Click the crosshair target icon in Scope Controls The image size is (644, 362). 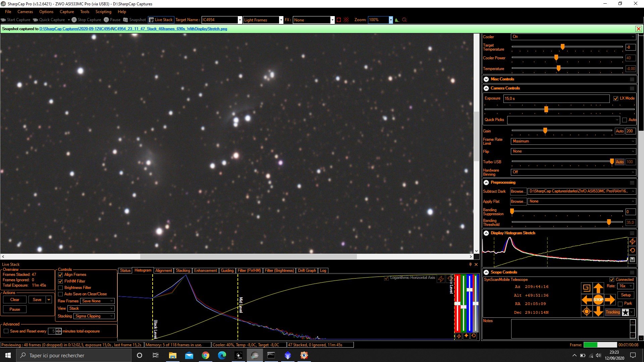[x=587, y=312]
